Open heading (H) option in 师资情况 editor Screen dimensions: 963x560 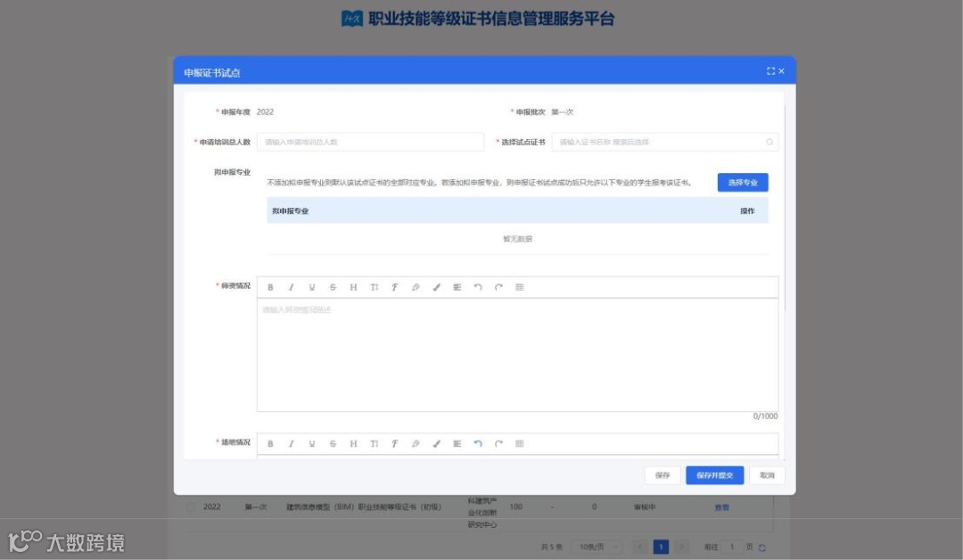353,287
